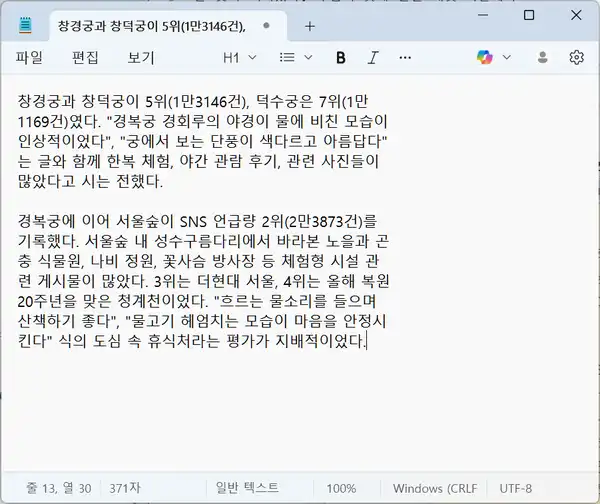Place cursor at text end after 지배적이었다.
This screenshot has width=600, height=504.
tap(366, 341)
